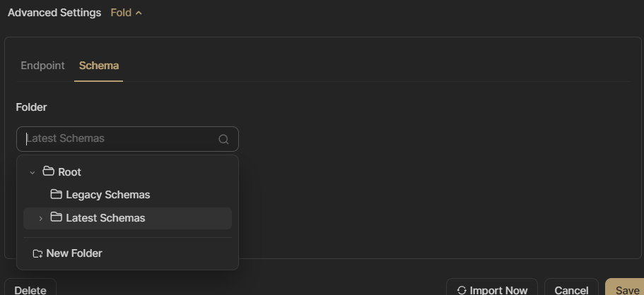
Task: Switch to the Endpoint tab
Action: [42, 66]
